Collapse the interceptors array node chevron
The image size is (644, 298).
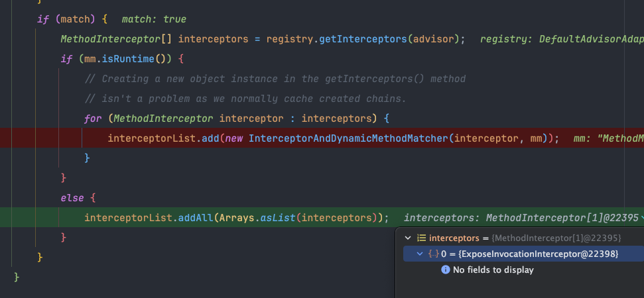tap(408, 238)
